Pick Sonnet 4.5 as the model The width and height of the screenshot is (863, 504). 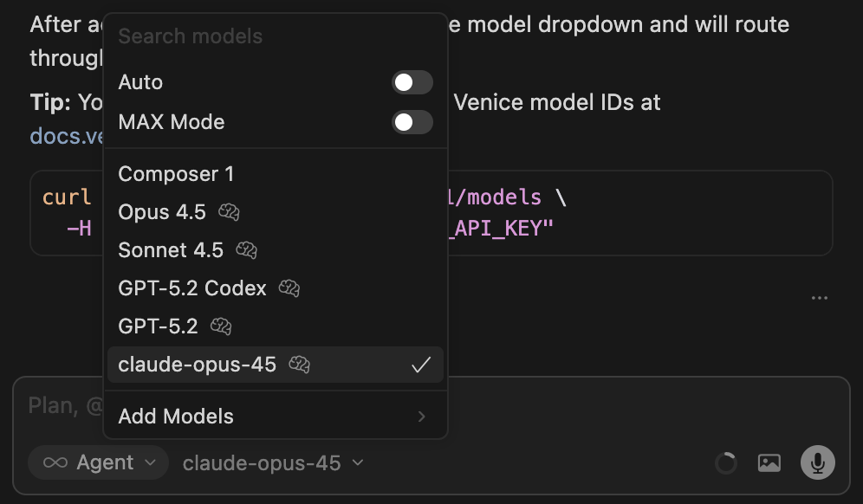(171, 250)
